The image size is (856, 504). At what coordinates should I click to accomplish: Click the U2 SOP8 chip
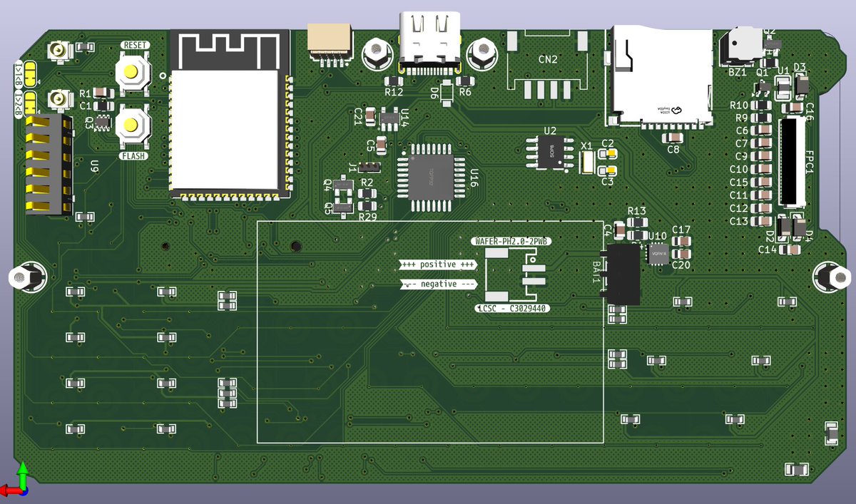[x=549, y=153]
